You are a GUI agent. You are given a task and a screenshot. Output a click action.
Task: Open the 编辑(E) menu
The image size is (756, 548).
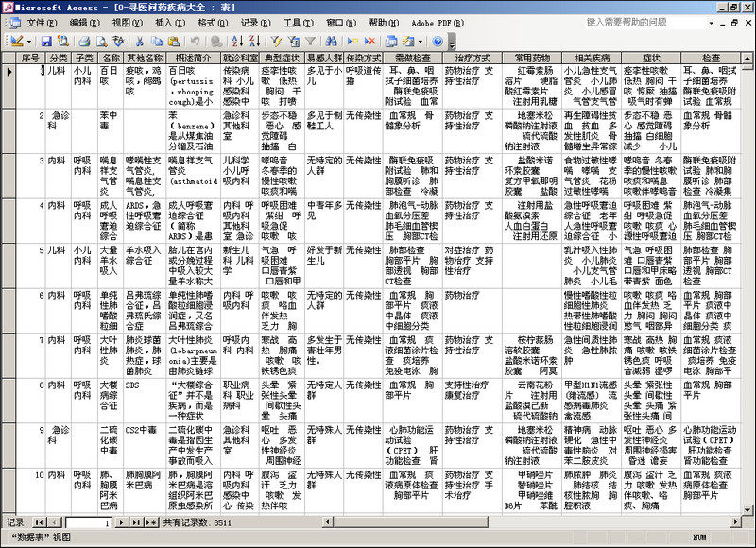pyautogui.click(x=85, y=23)
